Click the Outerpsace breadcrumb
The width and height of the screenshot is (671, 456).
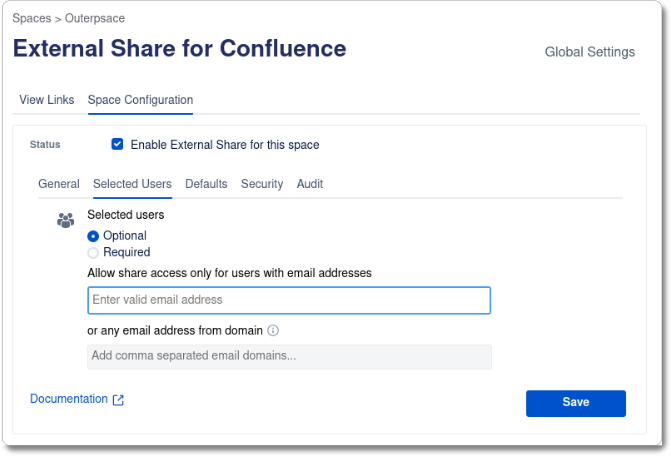[x=95, y=18]
